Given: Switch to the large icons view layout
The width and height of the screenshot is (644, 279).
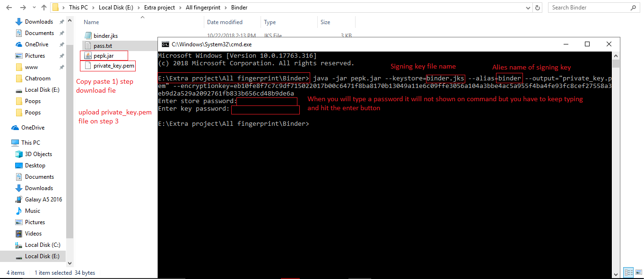Looking at the screenshot, I should [638, 272].
